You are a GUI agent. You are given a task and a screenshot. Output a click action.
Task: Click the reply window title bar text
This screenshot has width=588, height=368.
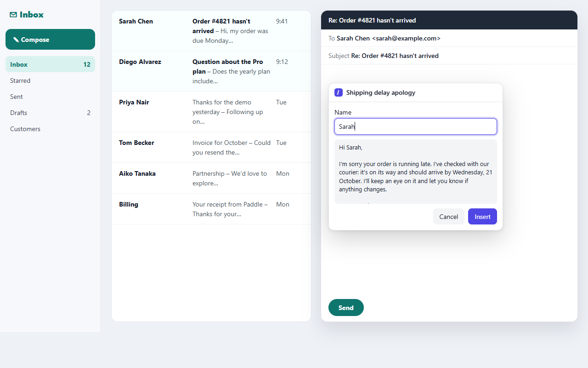coord(372,20)
